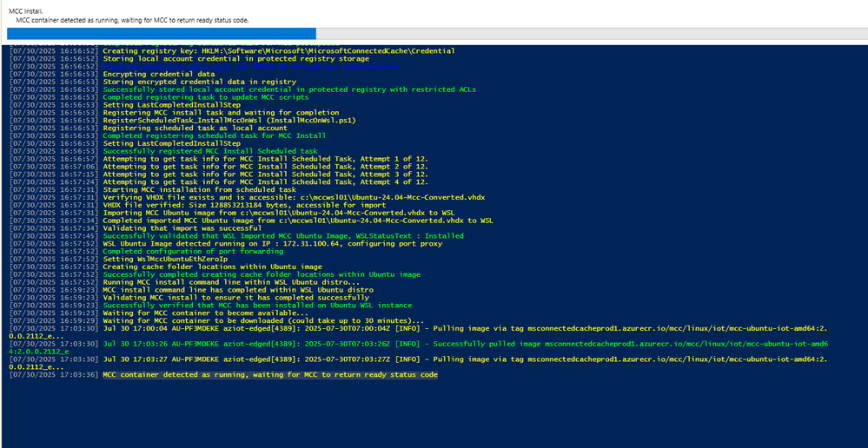Click the 'Attempt 2 of 12' log line
Screen dimensions: 868x448
coord(266,167)
